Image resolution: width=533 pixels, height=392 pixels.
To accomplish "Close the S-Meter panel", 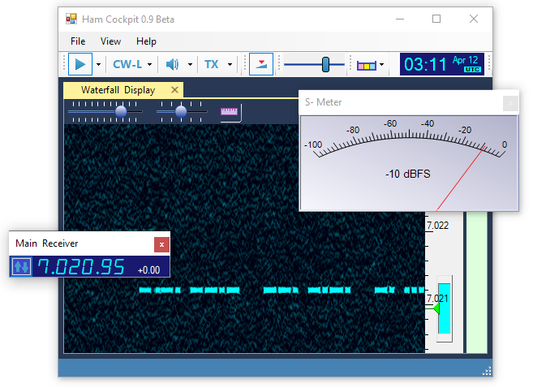I will coord(510,103).
